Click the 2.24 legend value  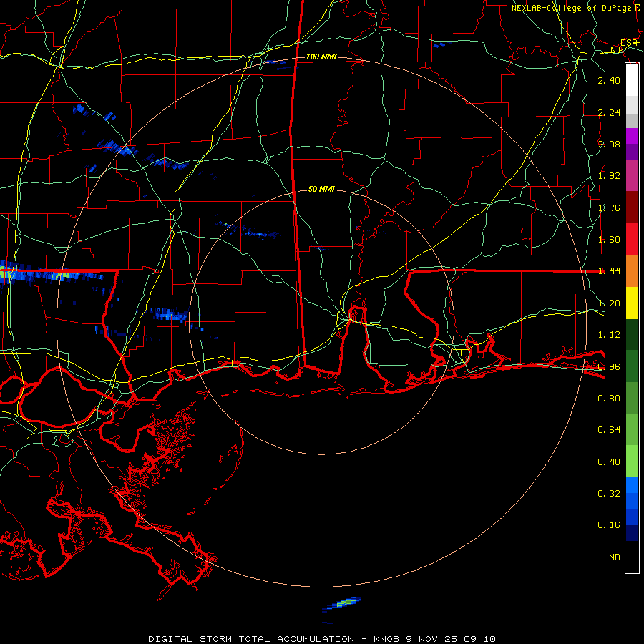tap(609, 112)
